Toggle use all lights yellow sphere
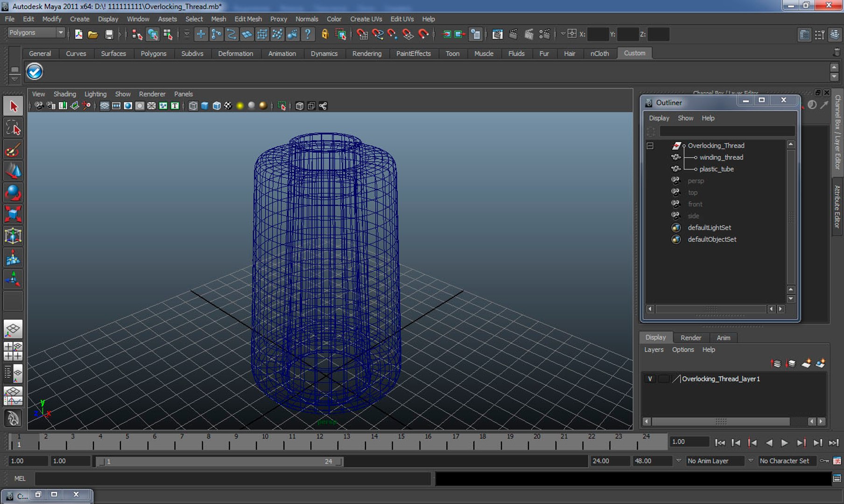The height and width of the screenshot is (504, 844). pos(240,106)
